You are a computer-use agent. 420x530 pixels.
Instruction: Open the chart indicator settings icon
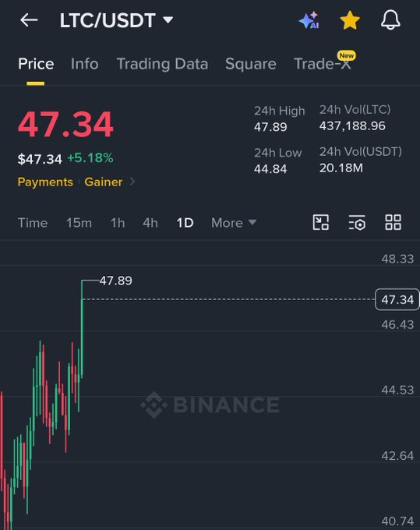click(357, 222)
